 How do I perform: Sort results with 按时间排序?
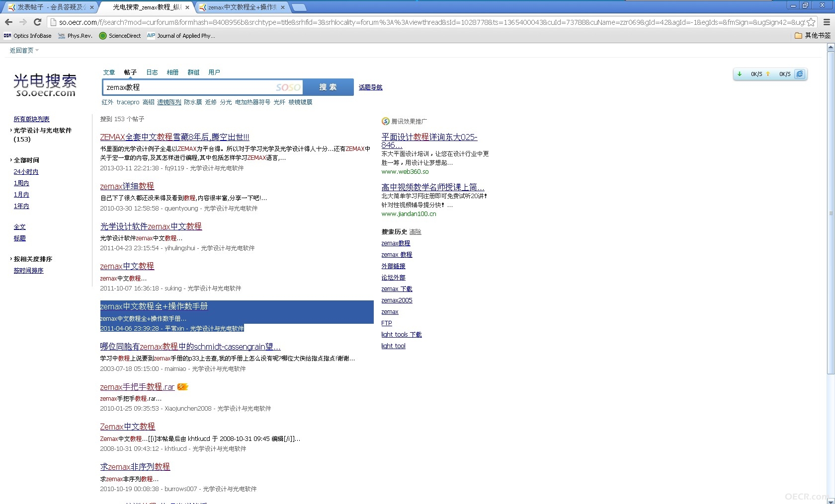click(x=28, y=271)
